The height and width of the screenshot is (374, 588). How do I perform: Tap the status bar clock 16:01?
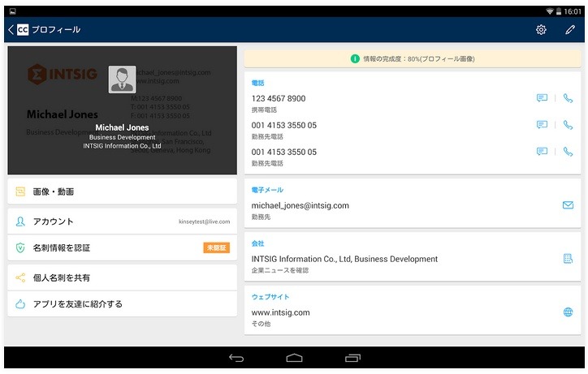point(573,11)
